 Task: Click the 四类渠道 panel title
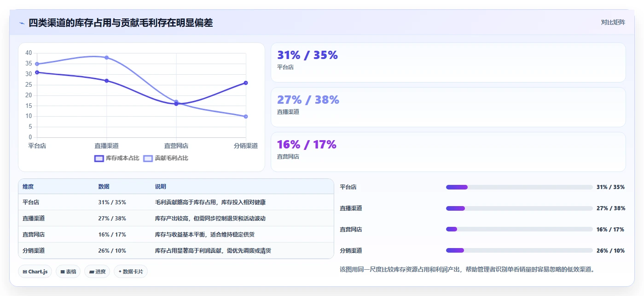tap(121, 23)
